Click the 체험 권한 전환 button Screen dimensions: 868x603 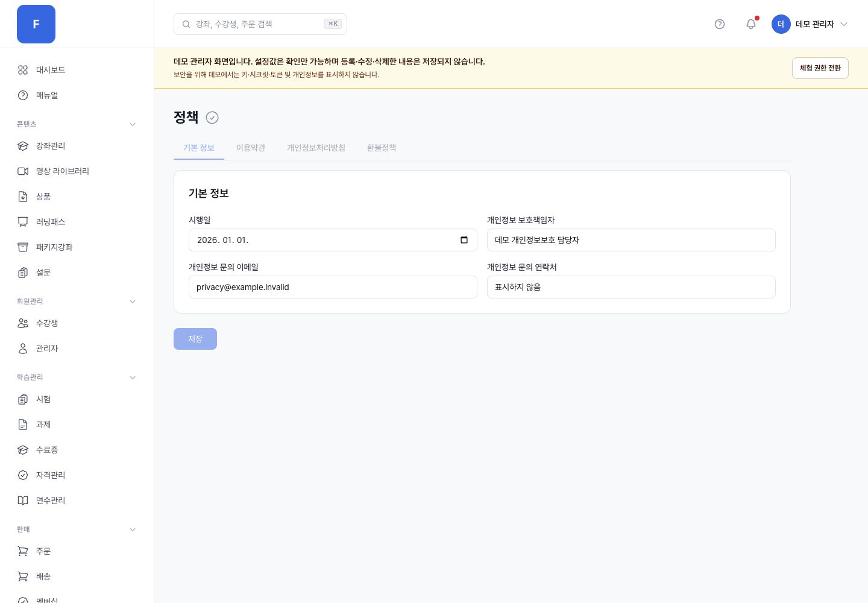click(820, 68)
